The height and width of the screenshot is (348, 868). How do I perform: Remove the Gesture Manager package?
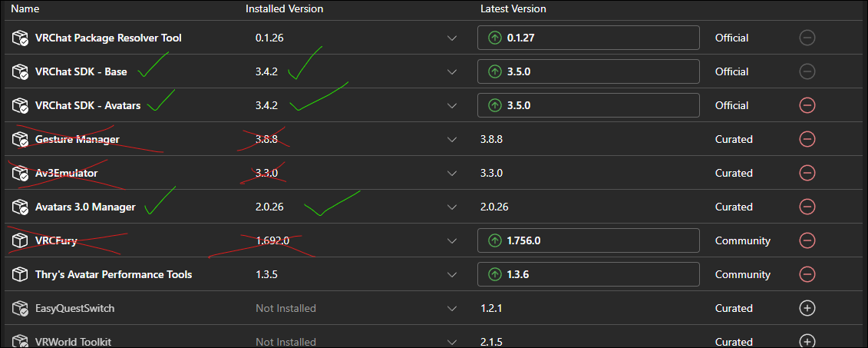coord(807,139)
